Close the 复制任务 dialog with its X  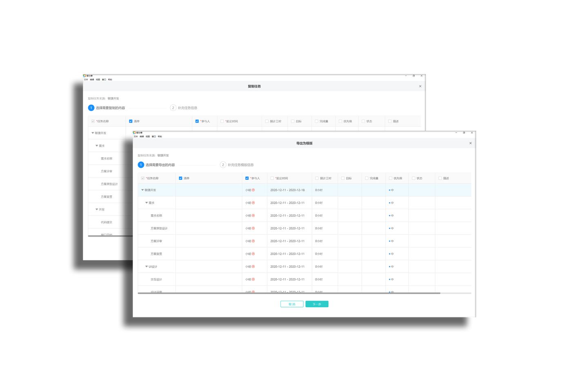pyautogui.click(x=420, y=86)
